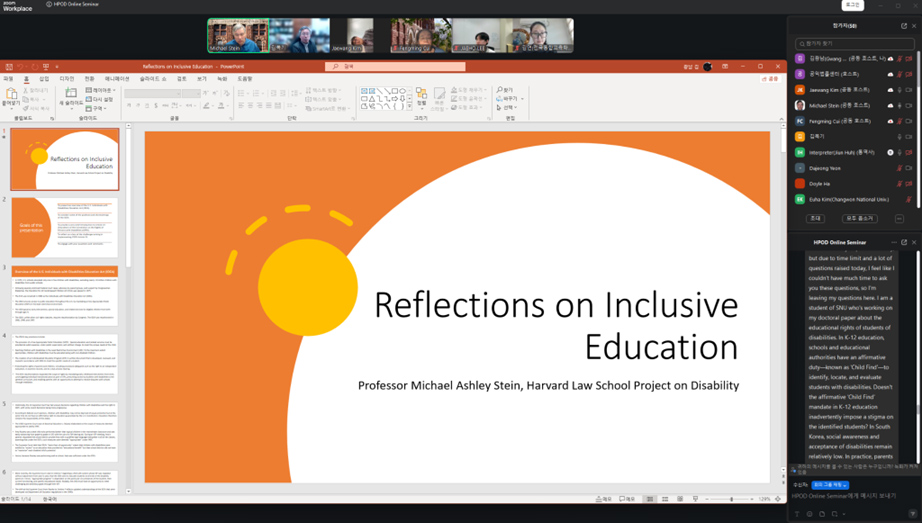Click the Slide Sorter view icon
The height and width of the screenshot is (523, 922).
(x=665, y=499)
